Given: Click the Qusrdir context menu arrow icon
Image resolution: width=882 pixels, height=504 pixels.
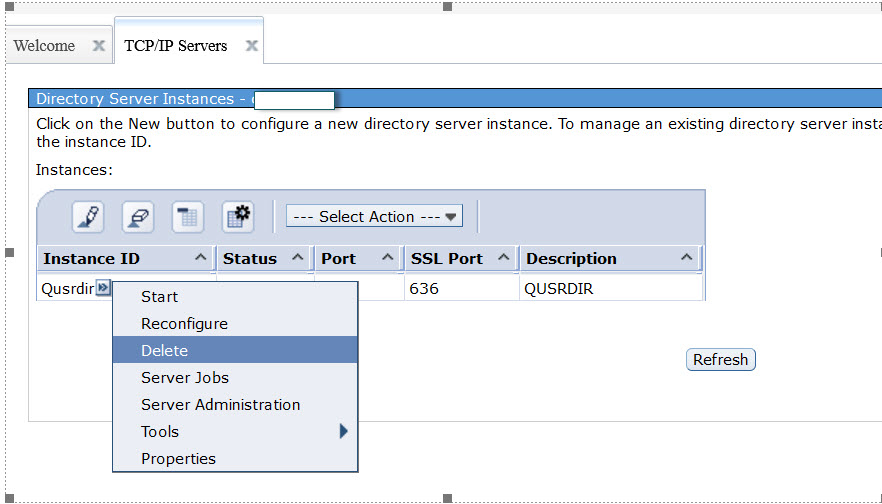Looking at the screenshot, I should click(103, 289).
